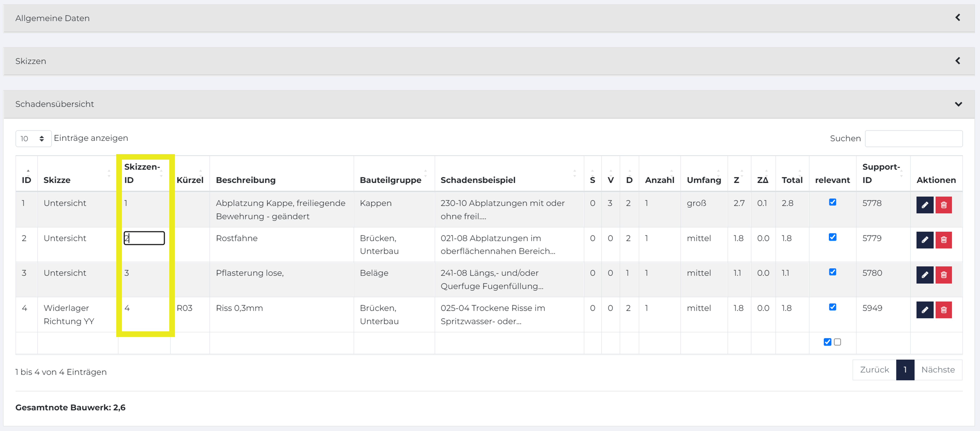Click the Total value 2.8
980x431 pixels.
click(787, 203)
